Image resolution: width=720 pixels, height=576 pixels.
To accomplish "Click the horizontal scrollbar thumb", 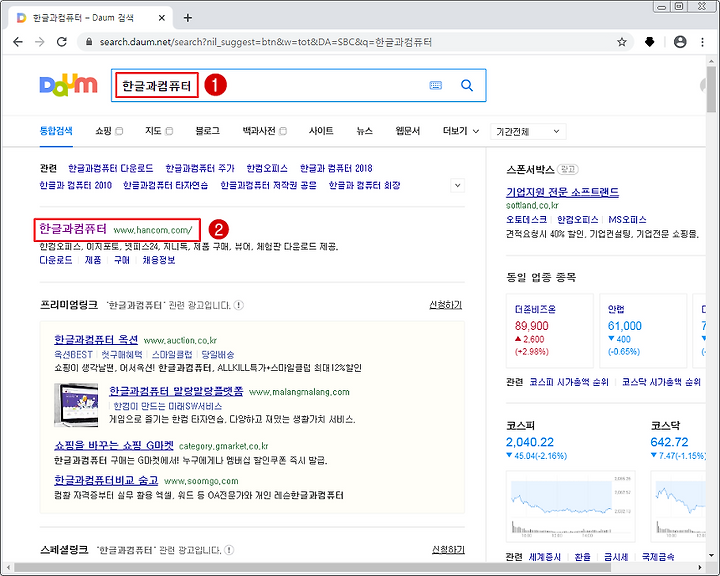I will point(312,568).
